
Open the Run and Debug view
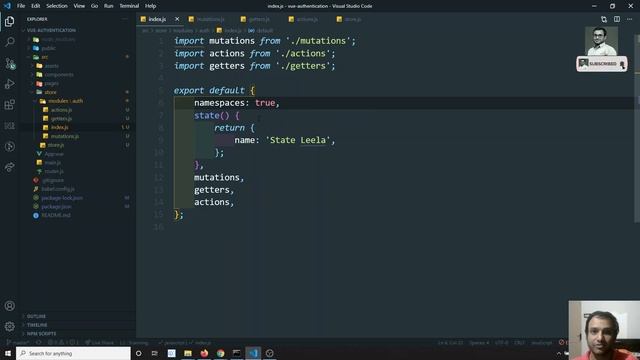[x=9, y=84]
